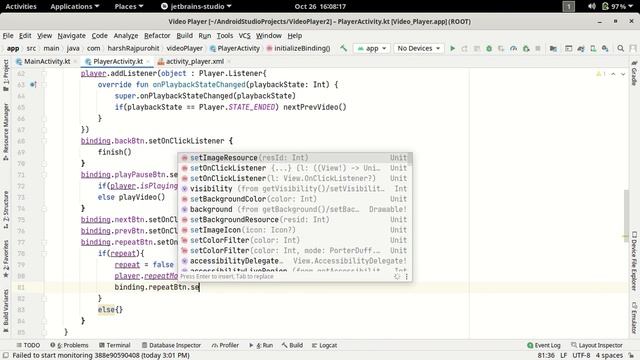Screen dimensions: 640x360
Task: Click the Profile app gauge icon
Action: coord(513,48)
